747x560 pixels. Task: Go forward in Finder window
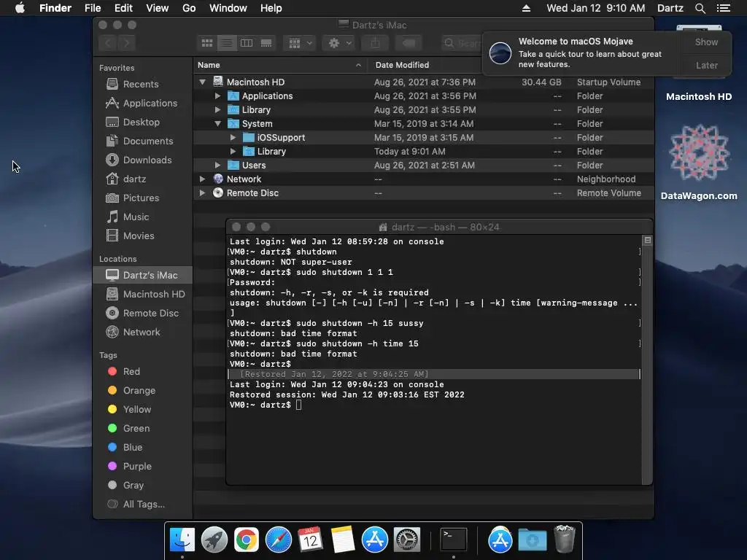(x=126, y=43)
